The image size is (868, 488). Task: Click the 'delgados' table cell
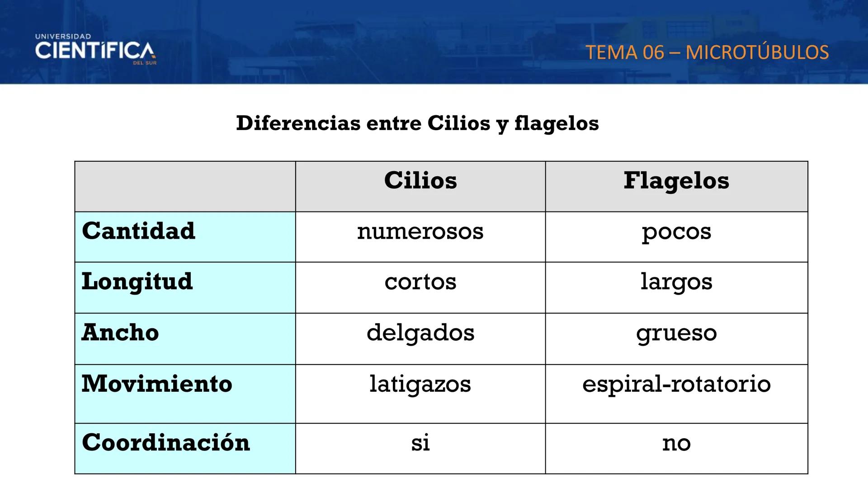pos(420,333)
